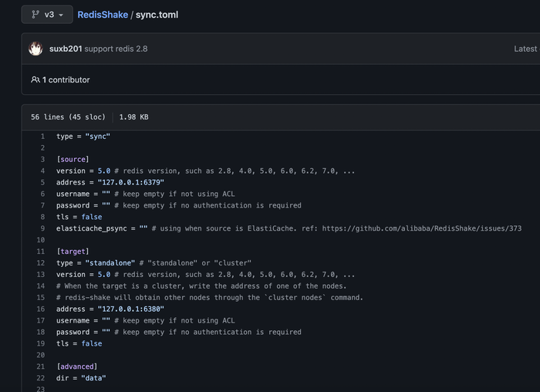The height and width of the screenshot is (392, 540).
Task: Select line number 3
Action: (42, 160)
